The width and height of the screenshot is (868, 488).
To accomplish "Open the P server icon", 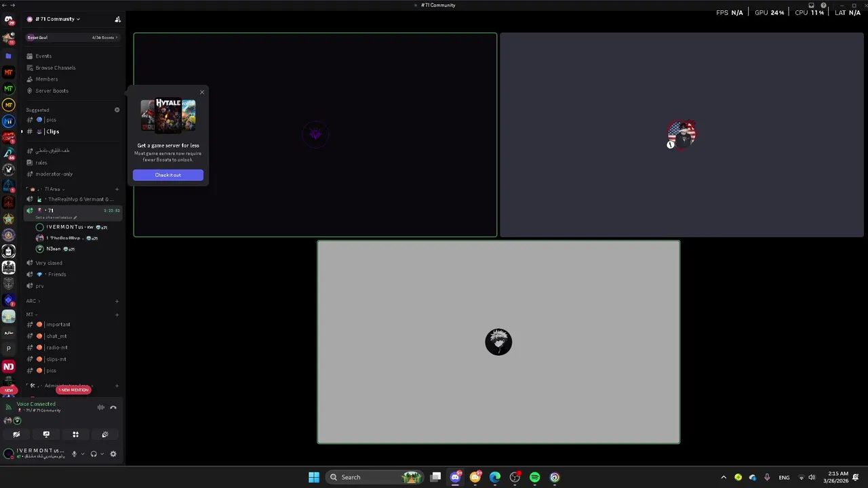I will click(x=8, y=349).
